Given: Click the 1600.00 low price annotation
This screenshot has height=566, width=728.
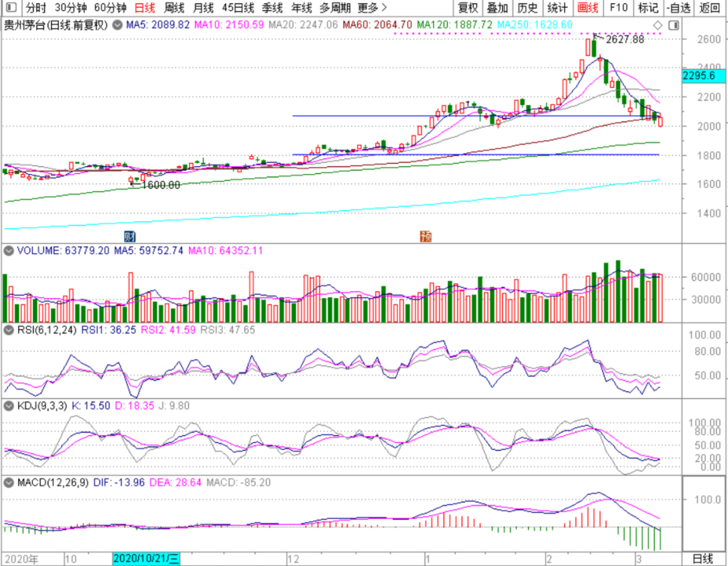Looking at the screenshot, I should pos(160,185).
